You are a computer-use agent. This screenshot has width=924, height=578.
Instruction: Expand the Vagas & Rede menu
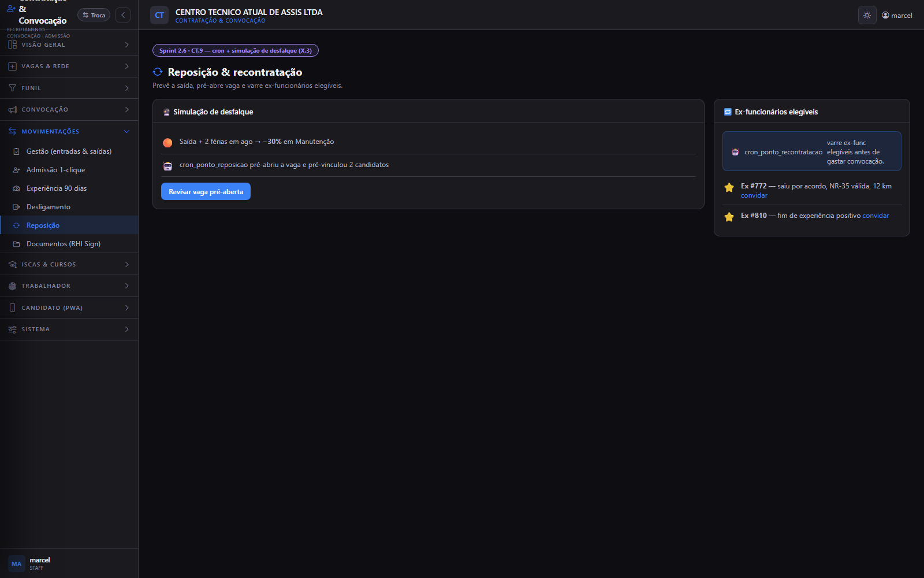coord(69,66)
